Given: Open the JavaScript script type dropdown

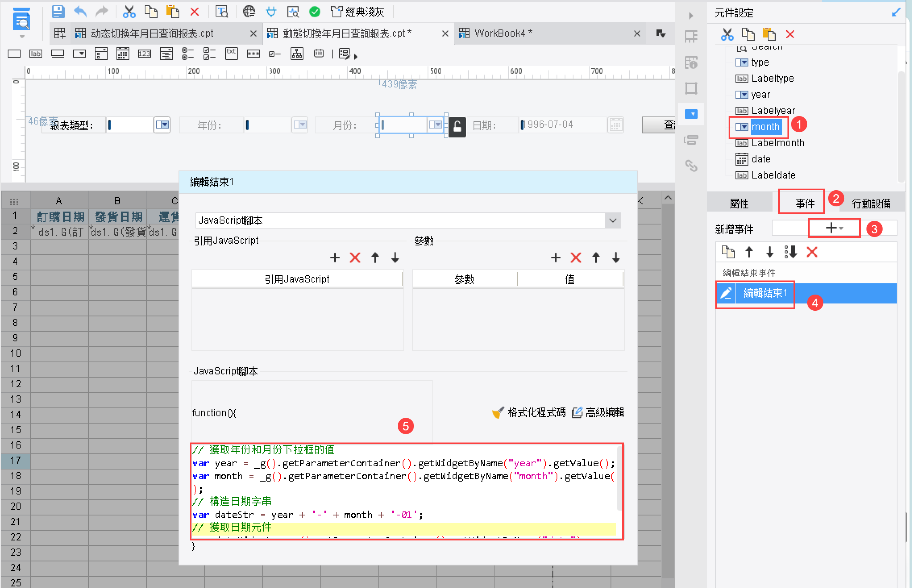Looking at the screenshot, I should tap(613, 220).
